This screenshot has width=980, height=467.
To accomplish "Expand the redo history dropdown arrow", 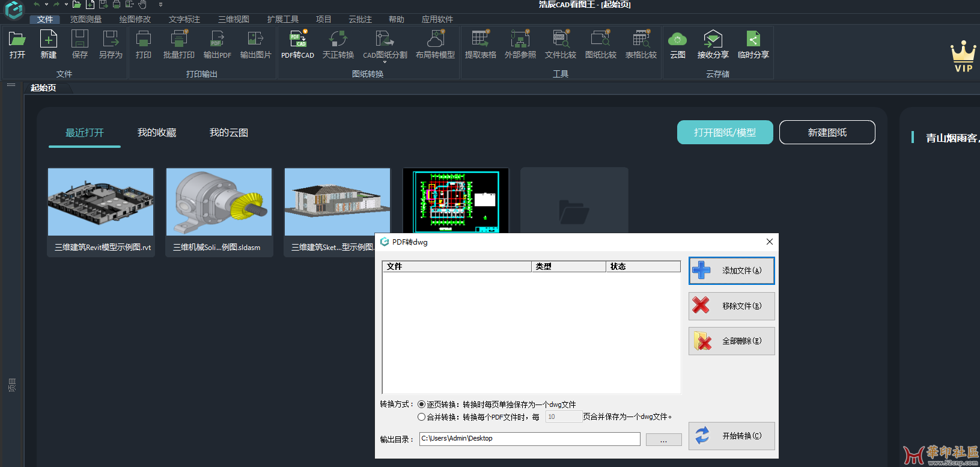I will click(x=66, y=4).
